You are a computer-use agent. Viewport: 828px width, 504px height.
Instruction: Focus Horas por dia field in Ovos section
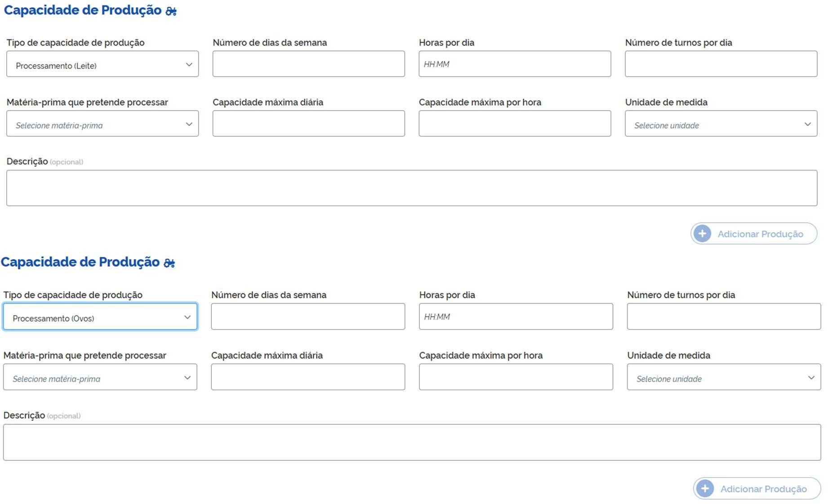(x=516, y=317)
